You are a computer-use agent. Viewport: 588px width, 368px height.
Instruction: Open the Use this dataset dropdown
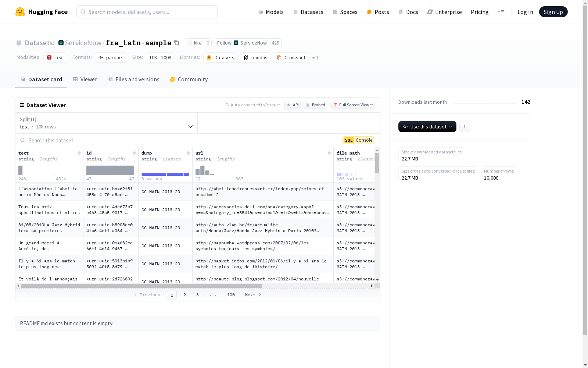[427, 127]
